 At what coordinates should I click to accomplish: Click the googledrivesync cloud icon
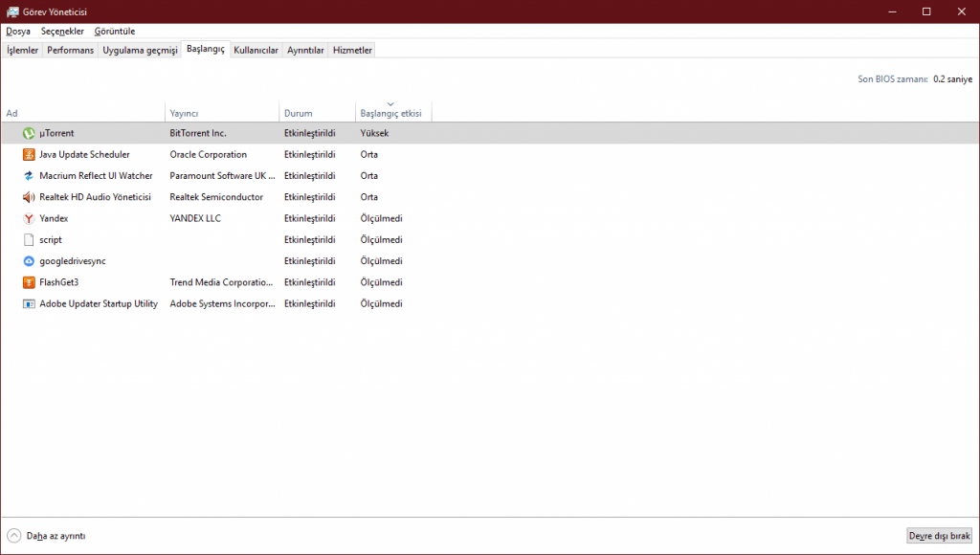(29, 261)
